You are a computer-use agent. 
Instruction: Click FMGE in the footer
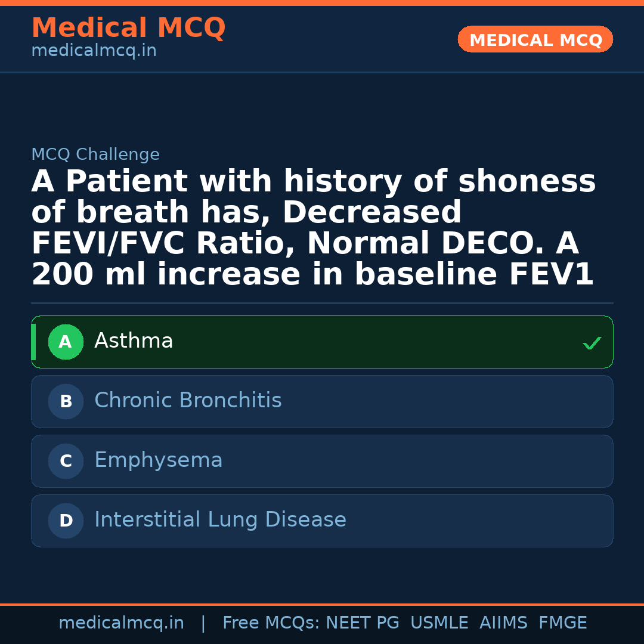click(x=562, y=623)
